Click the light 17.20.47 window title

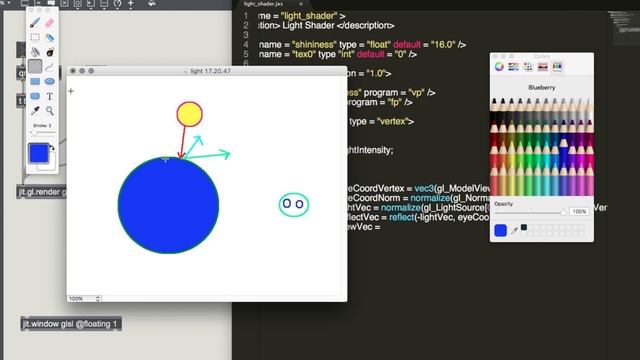point(210,71)
